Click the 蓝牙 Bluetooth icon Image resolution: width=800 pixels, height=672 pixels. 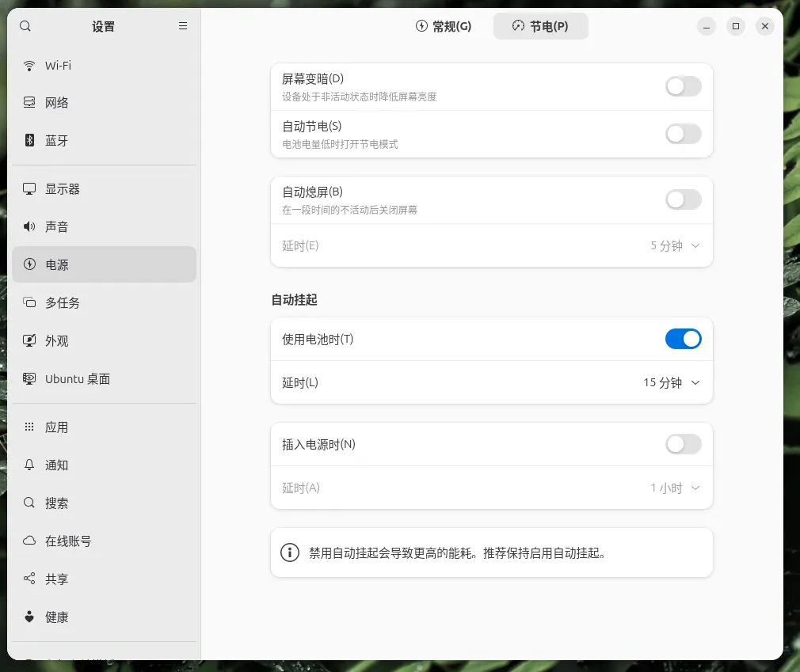29,140
